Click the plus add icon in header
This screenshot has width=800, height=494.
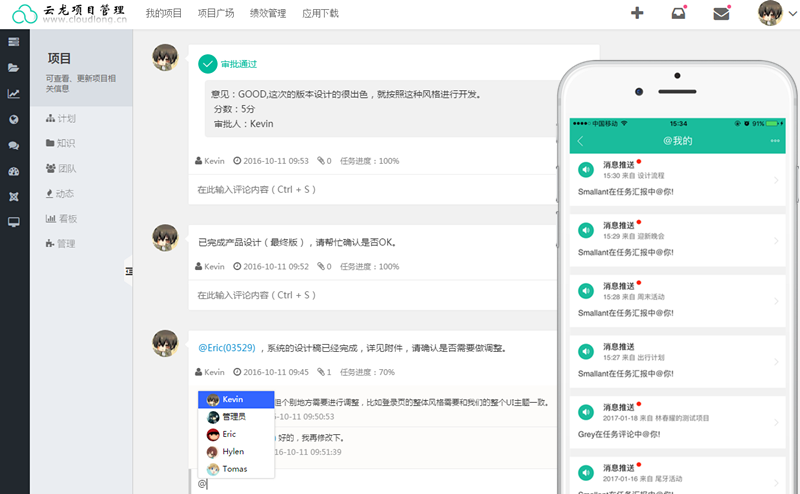(637, 13)
